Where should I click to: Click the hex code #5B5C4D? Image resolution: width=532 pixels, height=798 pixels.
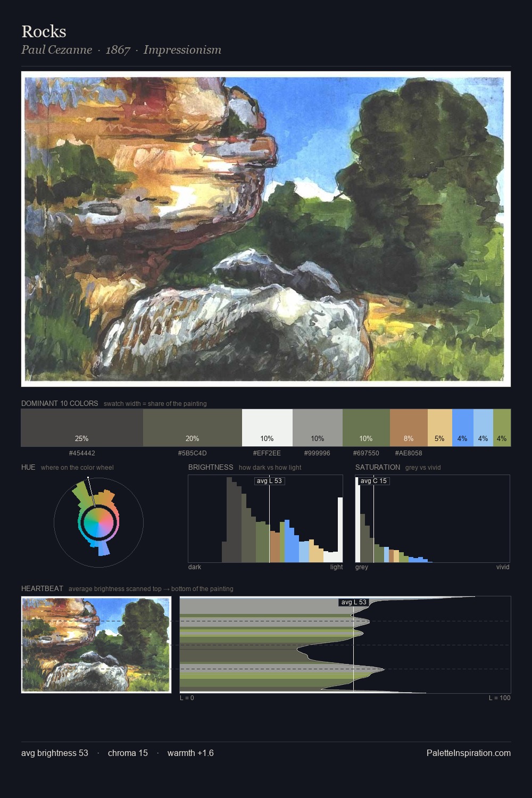point(193,453)
